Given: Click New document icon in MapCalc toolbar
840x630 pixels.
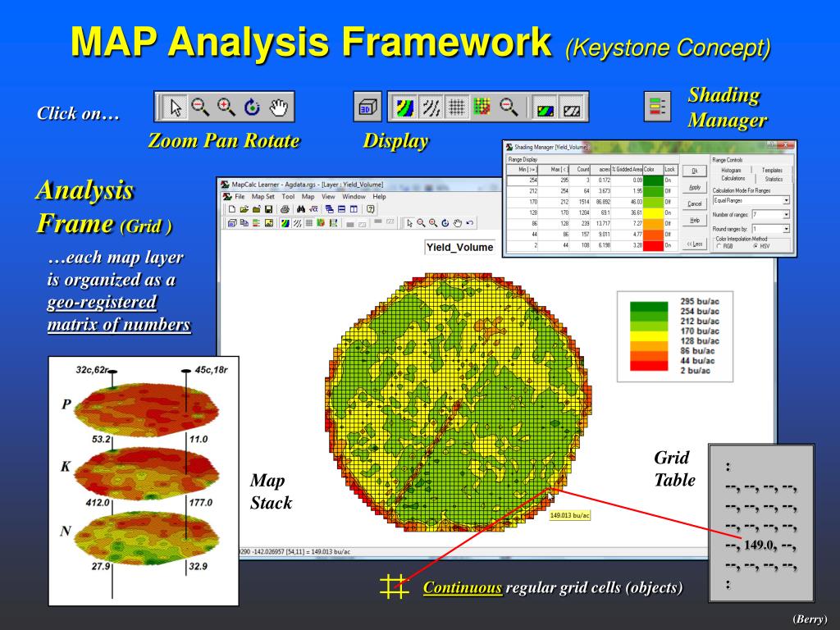Looking at the screenshot, I should (x=232, y=209).
